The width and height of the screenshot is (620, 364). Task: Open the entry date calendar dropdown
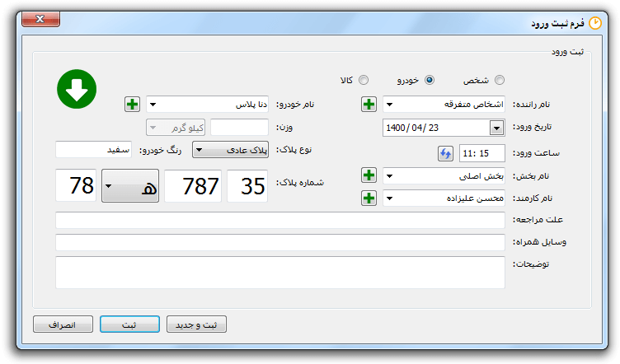tap(496, 128)
